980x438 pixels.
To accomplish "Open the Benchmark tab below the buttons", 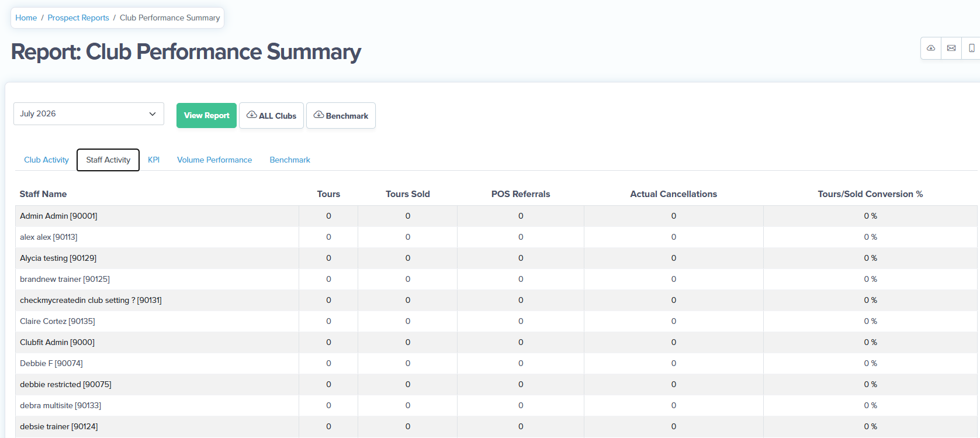I will [x=290, y=160].
